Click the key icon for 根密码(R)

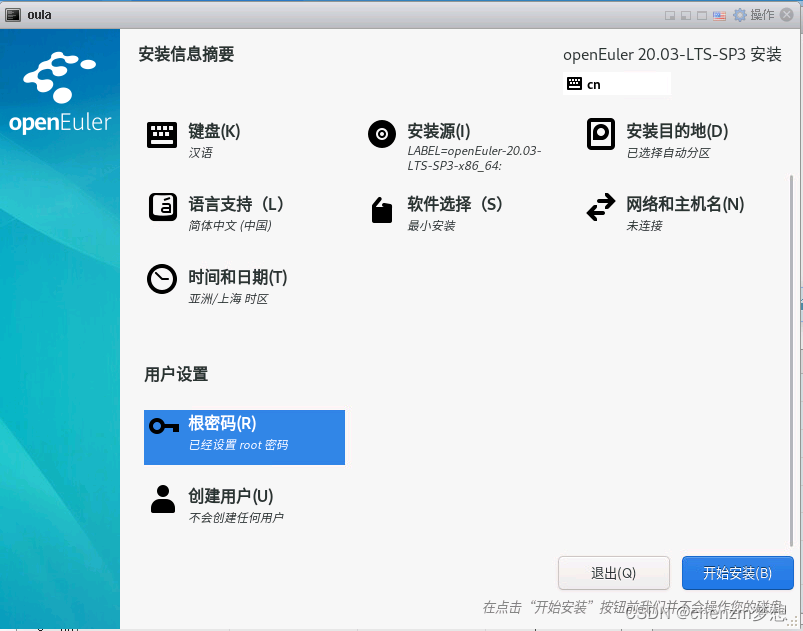click(164, 426)
